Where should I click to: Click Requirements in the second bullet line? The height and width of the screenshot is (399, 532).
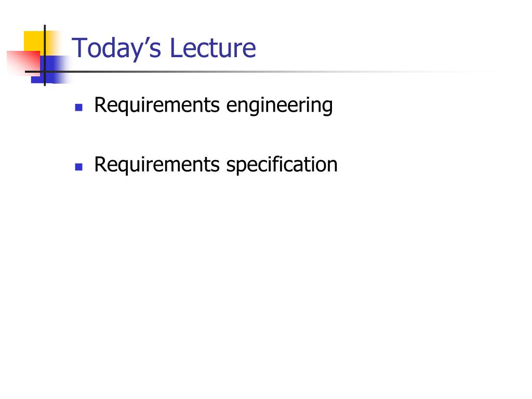click(x=157, y=164)
